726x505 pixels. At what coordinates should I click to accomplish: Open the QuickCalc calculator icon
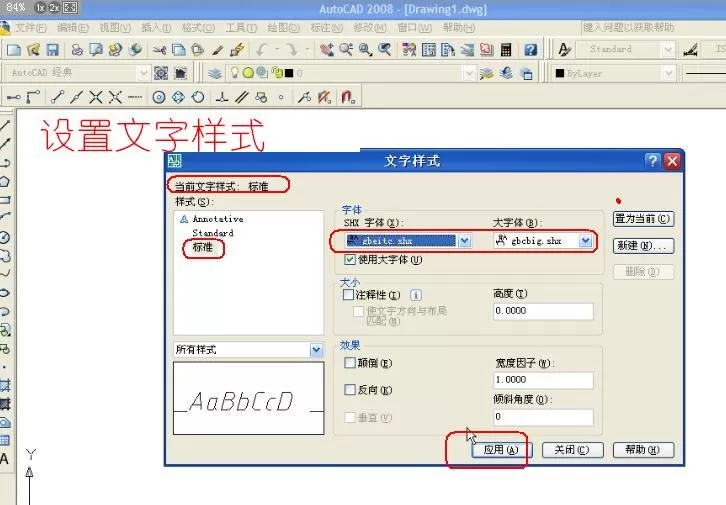(x=506, y=49)
